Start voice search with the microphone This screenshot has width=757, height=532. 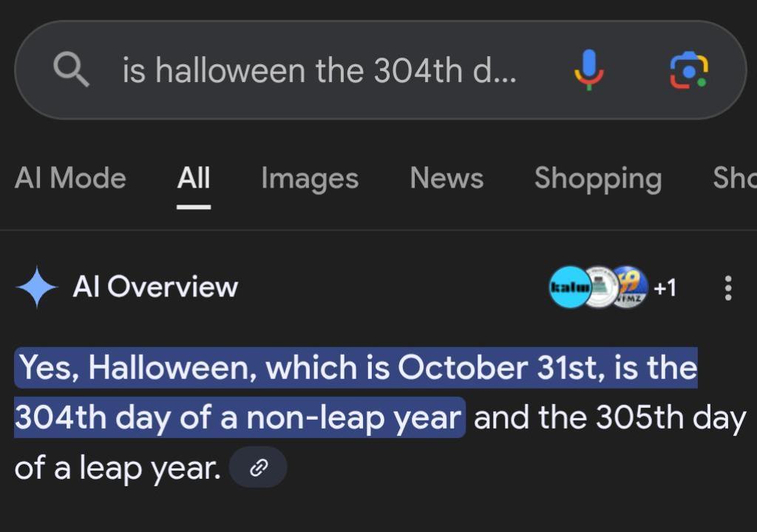tap(589, 70)
